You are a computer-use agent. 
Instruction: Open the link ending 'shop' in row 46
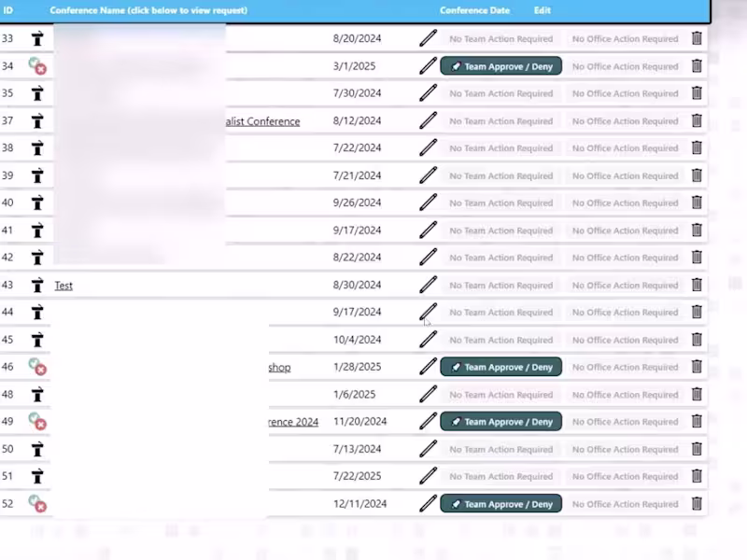coord(279,367)
